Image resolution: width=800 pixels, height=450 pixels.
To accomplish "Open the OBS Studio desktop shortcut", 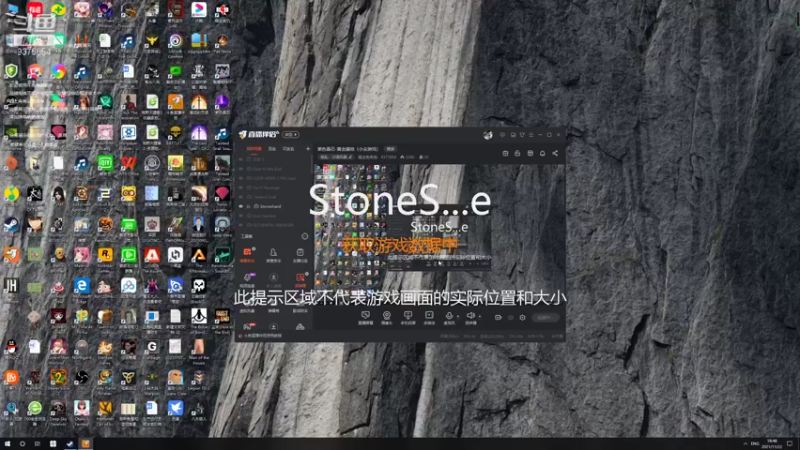I will pyautogui.click(x=82, y=378).
